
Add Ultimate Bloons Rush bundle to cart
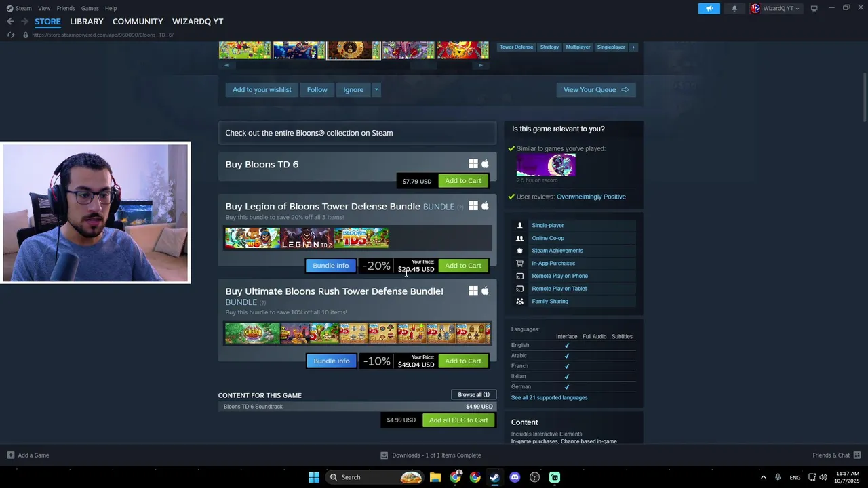(463, 361)
